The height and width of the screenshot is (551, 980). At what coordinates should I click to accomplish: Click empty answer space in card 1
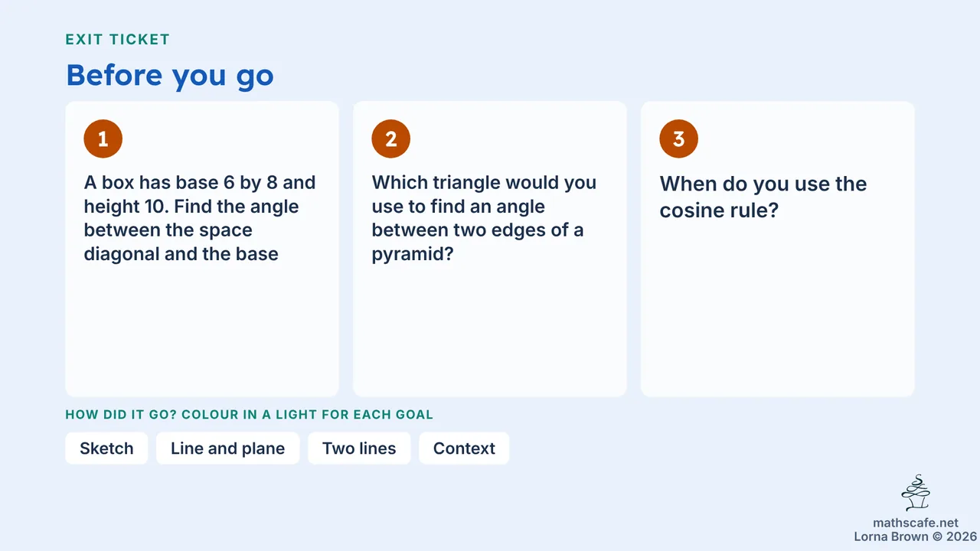click(202, 329)
